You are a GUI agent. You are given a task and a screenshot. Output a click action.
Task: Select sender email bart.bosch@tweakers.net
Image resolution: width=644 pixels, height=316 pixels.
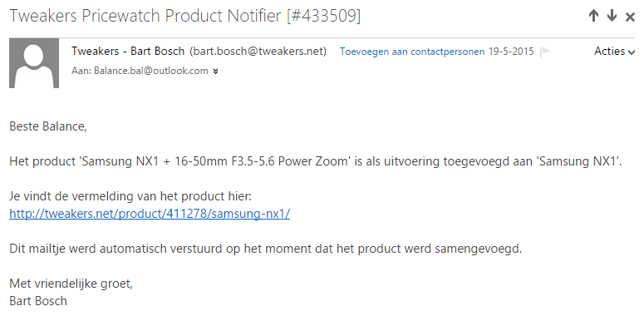click(258, 52)
